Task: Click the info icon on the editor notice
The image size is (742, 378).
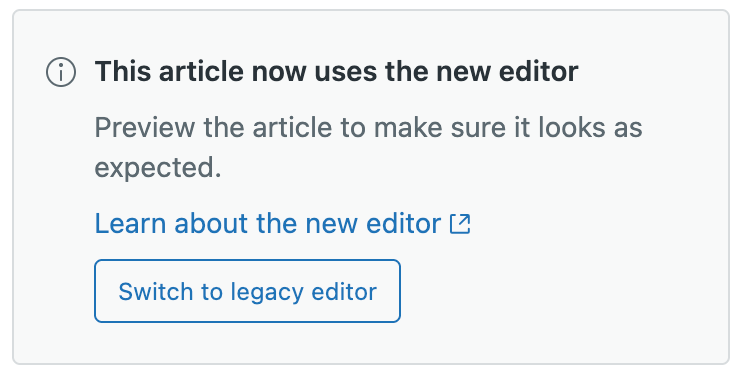Action: point(61,72)
